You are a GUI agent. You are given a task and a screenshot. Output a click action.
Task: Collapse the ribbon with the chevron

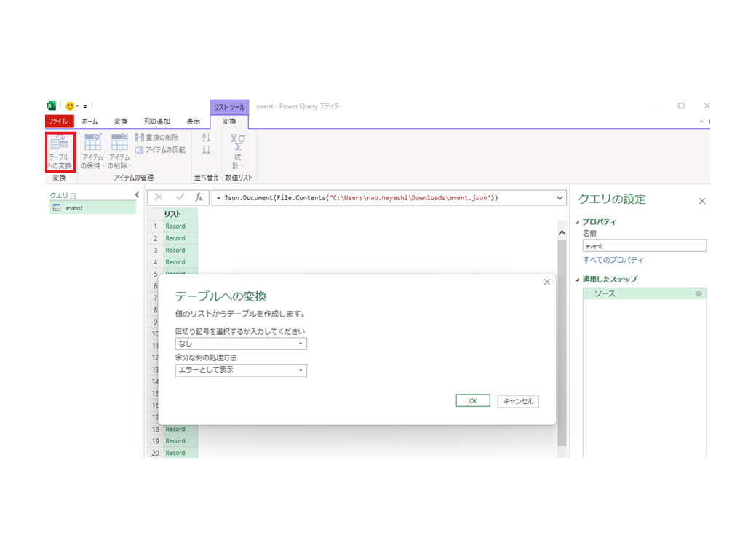point(701,122)
